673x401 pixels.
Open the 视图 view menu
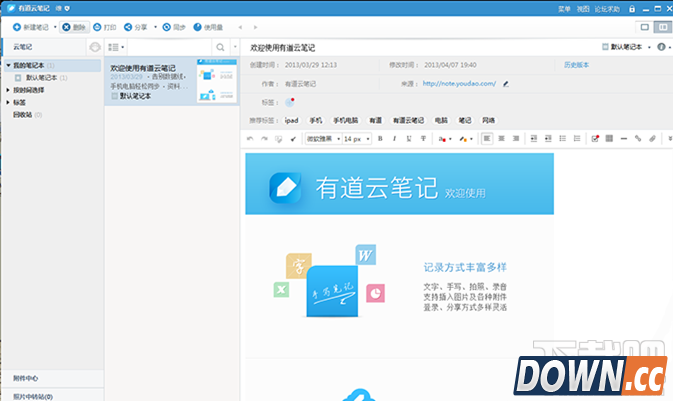[x=583, y=9]
